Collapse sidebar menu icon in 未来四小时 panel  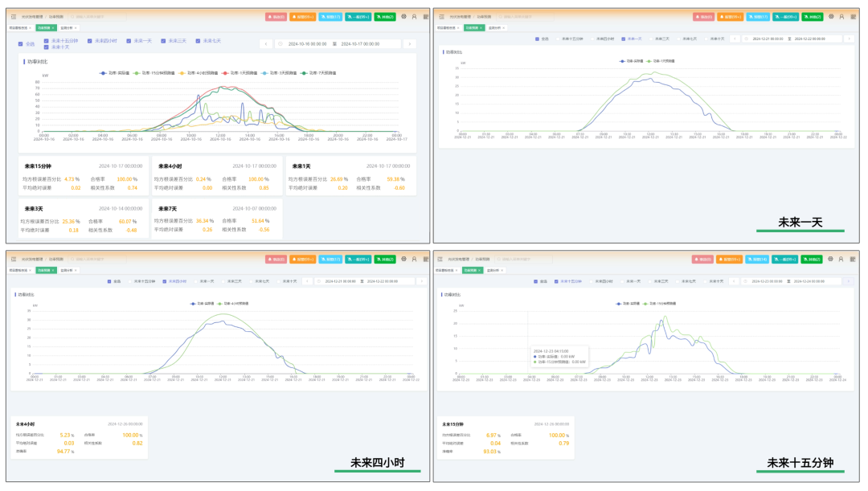pyautogui.click(x=14, y=259)
